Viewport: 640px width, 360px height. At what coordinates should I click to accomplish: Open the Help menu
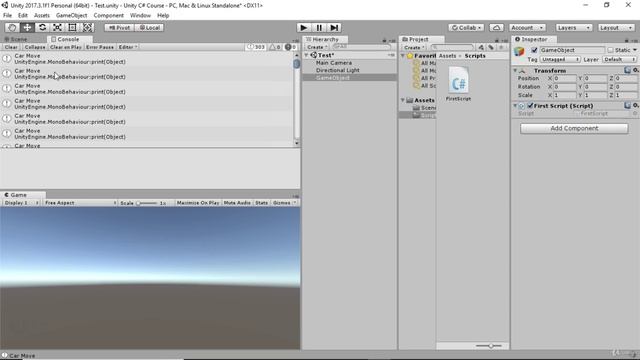(x=163, y=15)
